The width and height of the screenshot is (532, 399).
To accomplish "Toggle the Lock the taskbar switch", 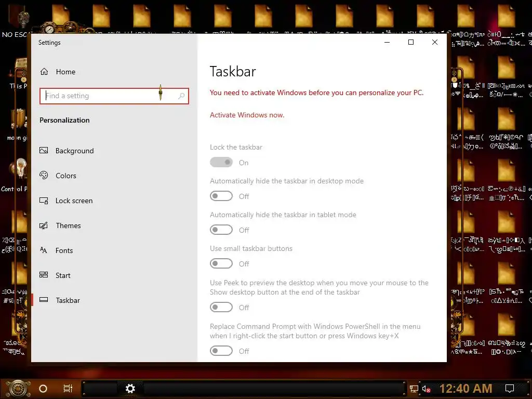I will click(x=221, y=163).
